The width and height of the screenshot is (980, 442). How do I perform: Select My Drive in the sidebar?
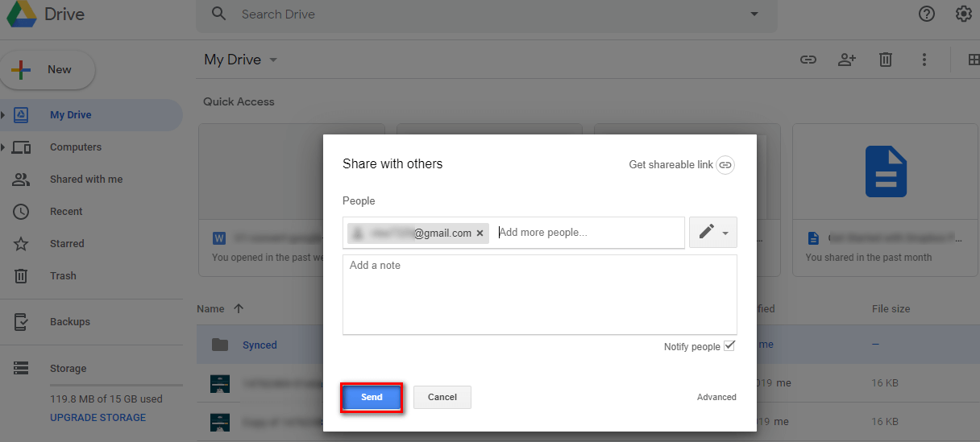(x=91, y=115)
